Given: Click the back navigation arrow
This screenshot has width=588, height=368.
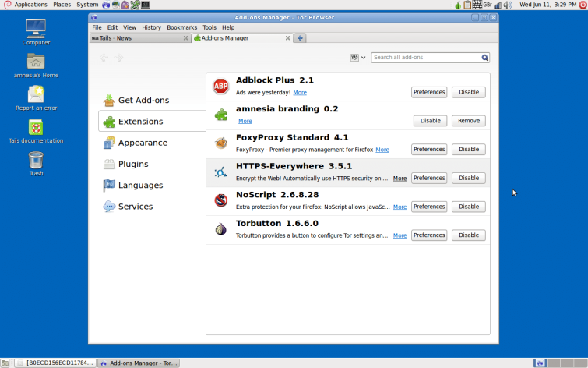Looking at the screenshot, I should 104,58.
